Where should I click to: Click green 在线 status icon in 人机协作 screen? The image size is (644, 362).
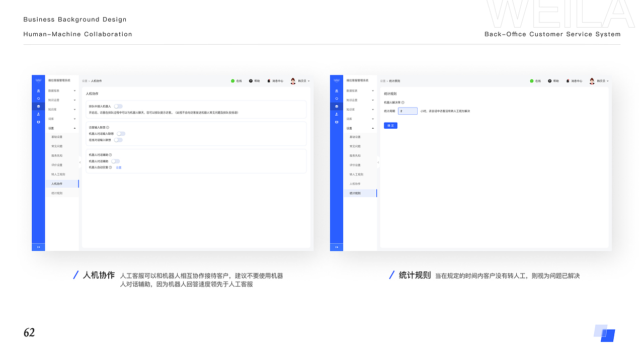(233, 81)
